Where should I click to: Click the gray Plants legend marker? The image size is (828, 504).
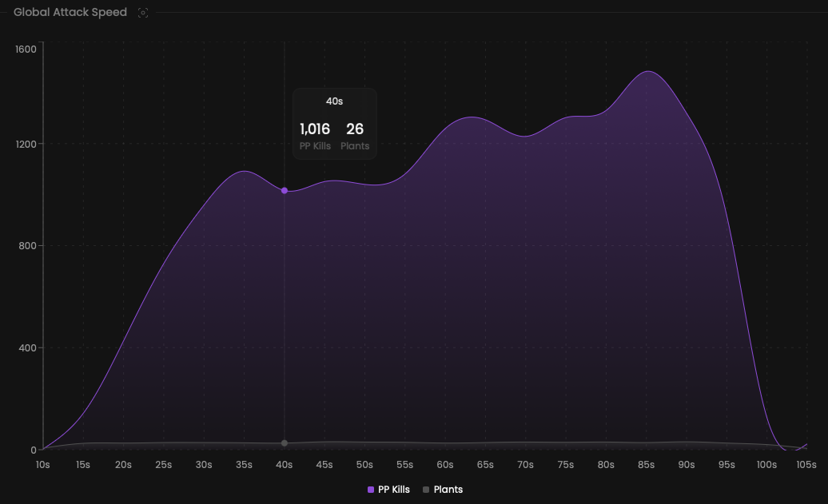424,489
